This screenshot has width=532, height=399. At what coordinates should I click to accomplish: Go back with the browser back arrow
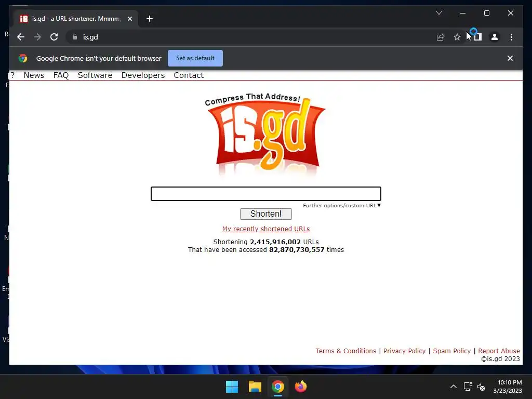pyautogui.click(x=21, y=37)
